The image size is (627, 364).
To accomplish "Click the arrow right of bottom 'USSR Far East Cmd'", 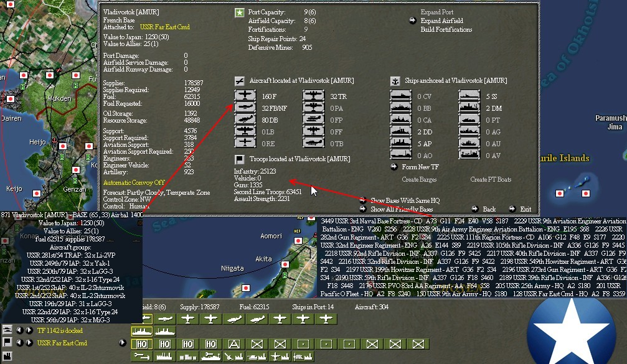I will pos(123,343).
